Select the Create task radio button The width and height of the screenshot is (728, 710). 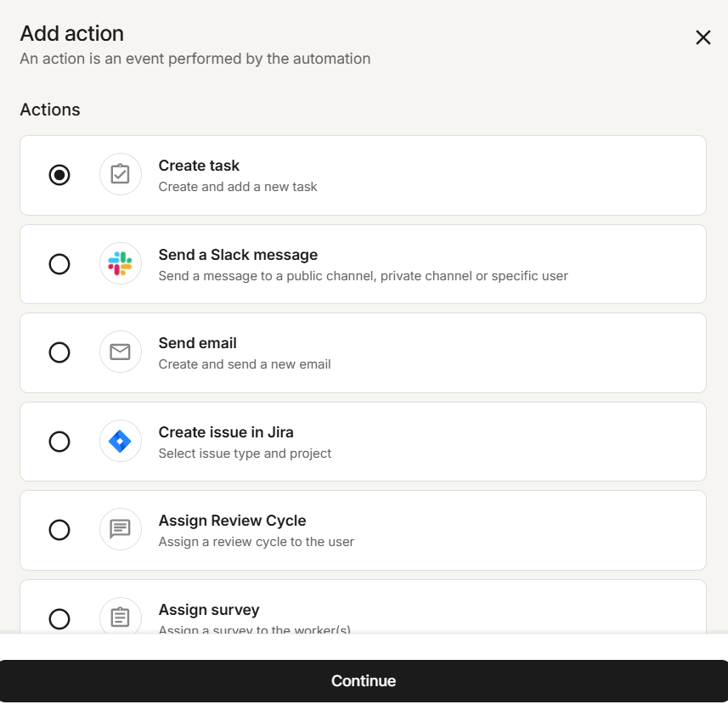coord(59,175)
